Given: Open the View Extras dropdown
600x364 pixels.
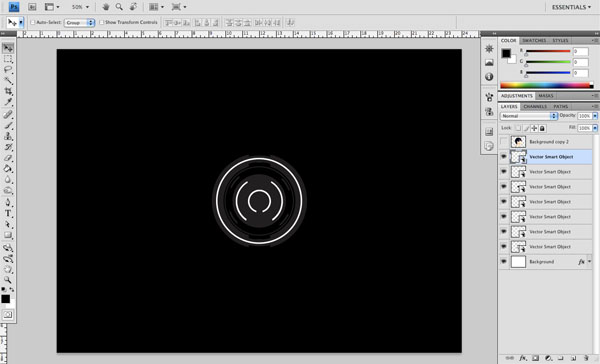Looking at the screenshot, I should (52, 7).
